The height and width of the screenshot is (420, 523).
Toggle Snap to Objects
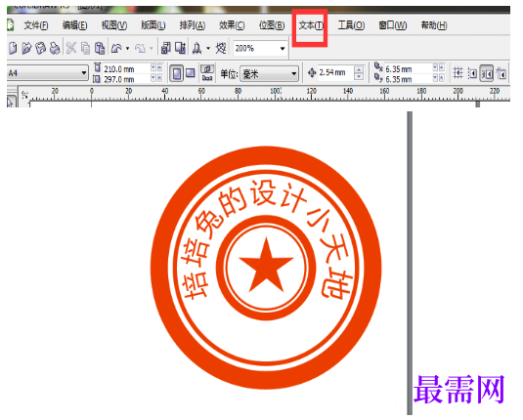point(486,73)
